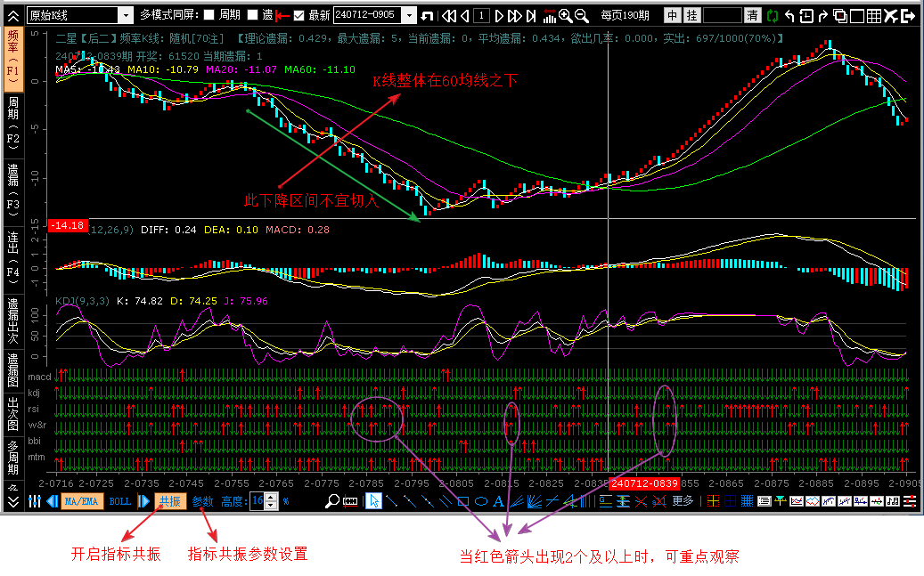Select the text annotation 'A' tool

[498, 501]
